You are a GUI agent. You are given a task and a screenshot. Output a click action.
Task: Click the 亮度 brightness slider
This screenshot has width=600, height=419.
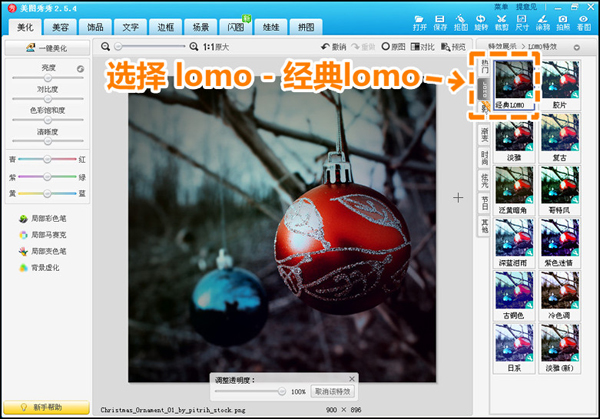[x=47, y=80]
